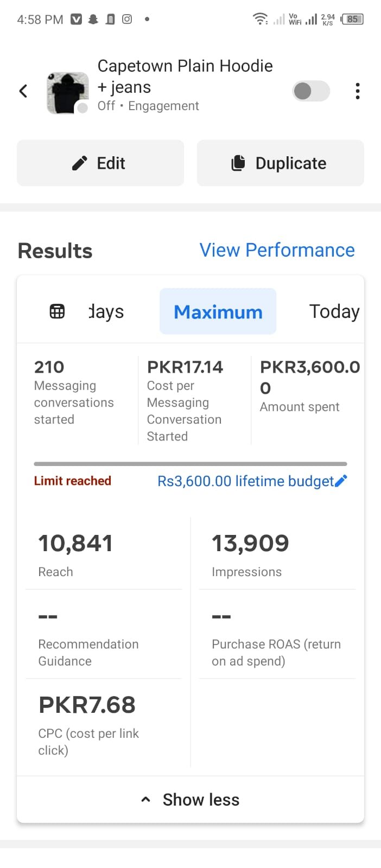Open the View Performance link
Viewport: 381px width, 868px height.
[277, 250]
